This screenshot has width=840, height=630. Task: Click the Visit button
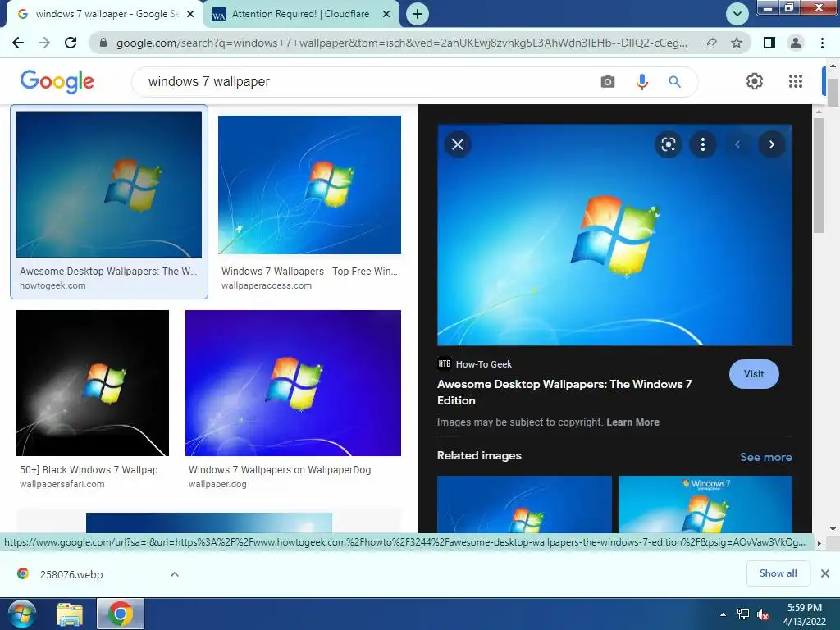(754, 374)
